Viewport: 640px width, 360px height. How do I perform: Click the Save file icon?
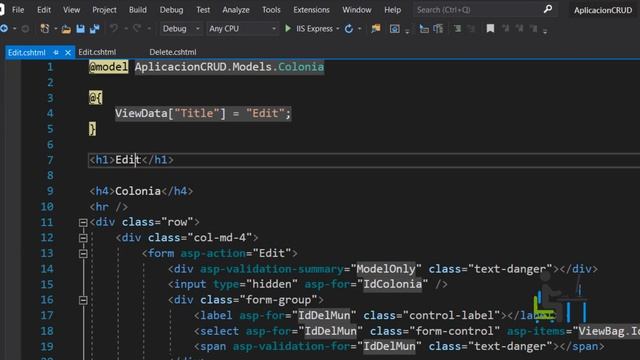click(80, 29)
